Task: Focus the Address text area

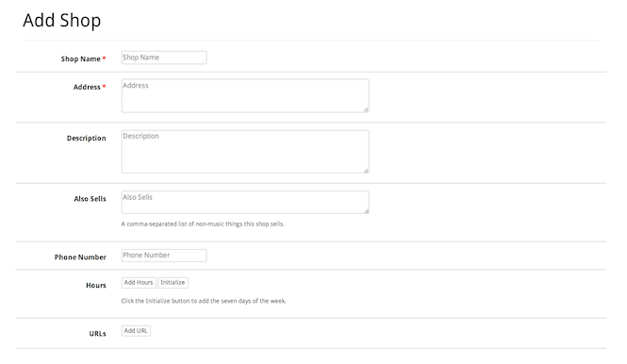Action: coord(245,95)
